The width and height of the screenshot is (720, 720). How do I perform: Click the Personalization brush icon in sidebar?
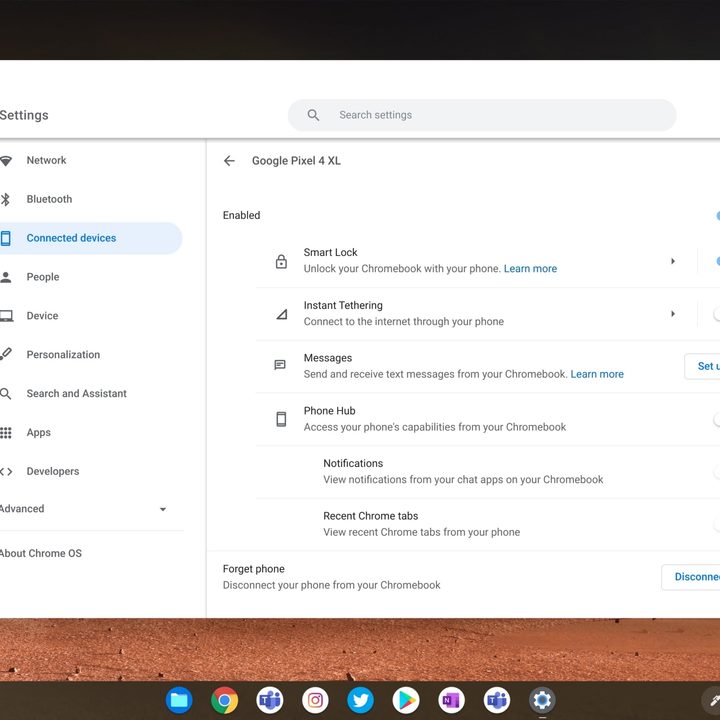[6, 354]
